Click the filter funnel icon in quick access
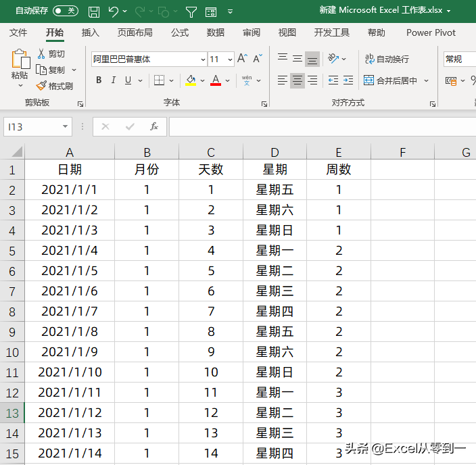 pos(191,12)
